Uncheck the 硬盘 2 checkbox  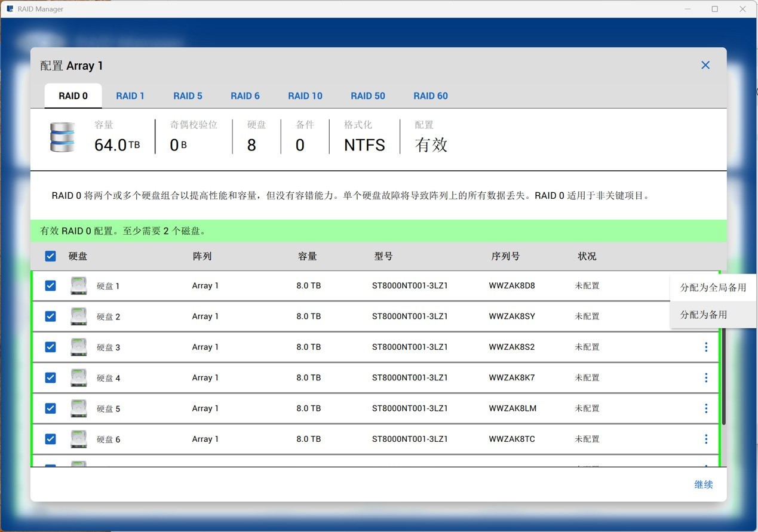50,316
